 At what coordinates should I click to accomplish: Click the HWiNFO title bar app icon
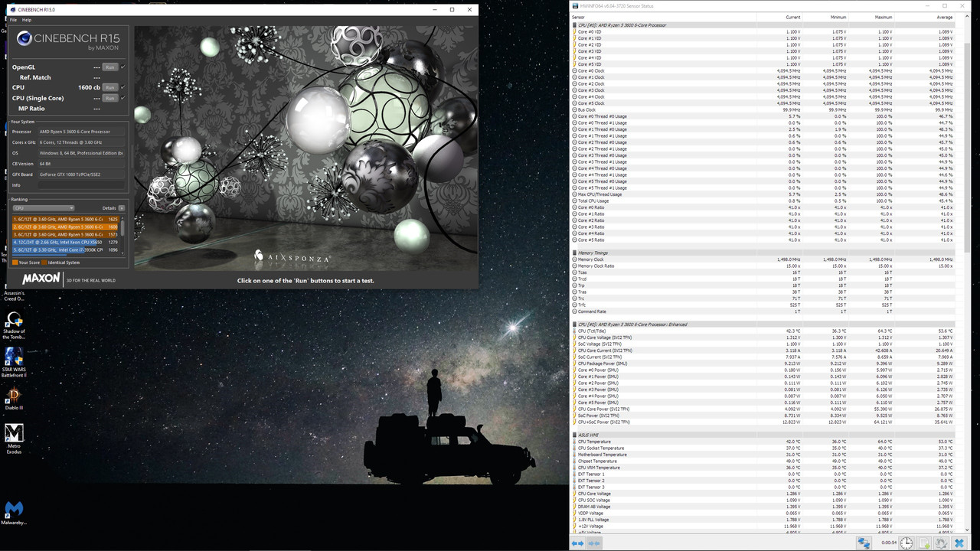coord(575,6)
